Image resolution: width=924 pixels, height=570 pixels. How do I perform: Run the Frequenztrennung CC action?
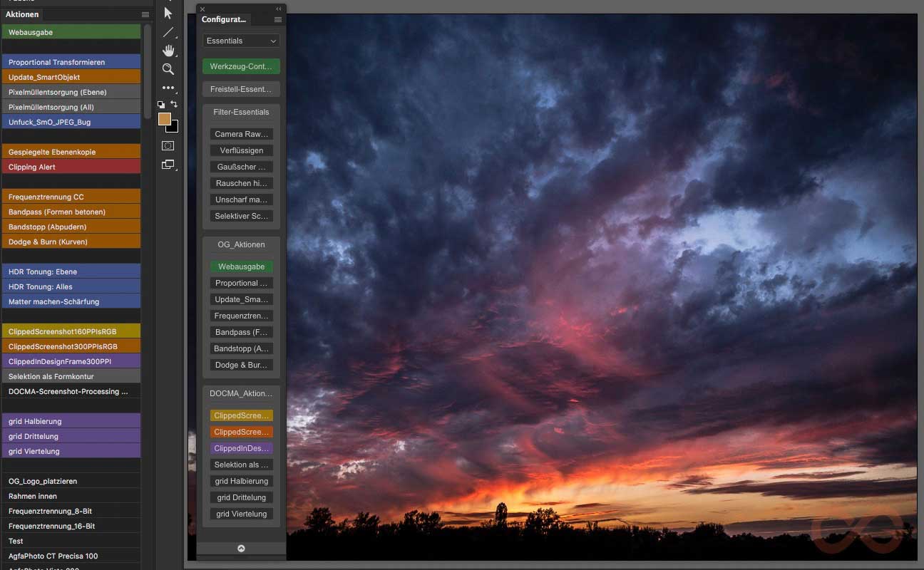click(x=71, y=197)
